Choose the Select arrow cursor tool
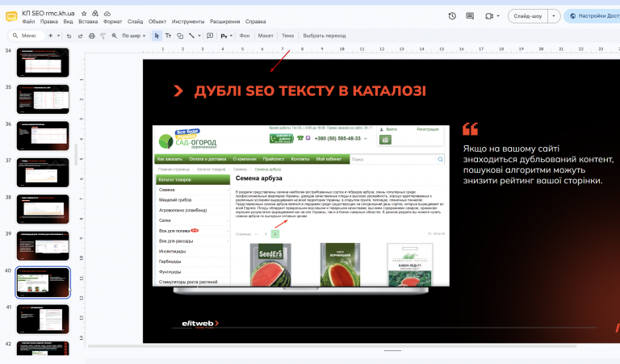This screenshot has height=364, width=620. click(x=157, y=36)
